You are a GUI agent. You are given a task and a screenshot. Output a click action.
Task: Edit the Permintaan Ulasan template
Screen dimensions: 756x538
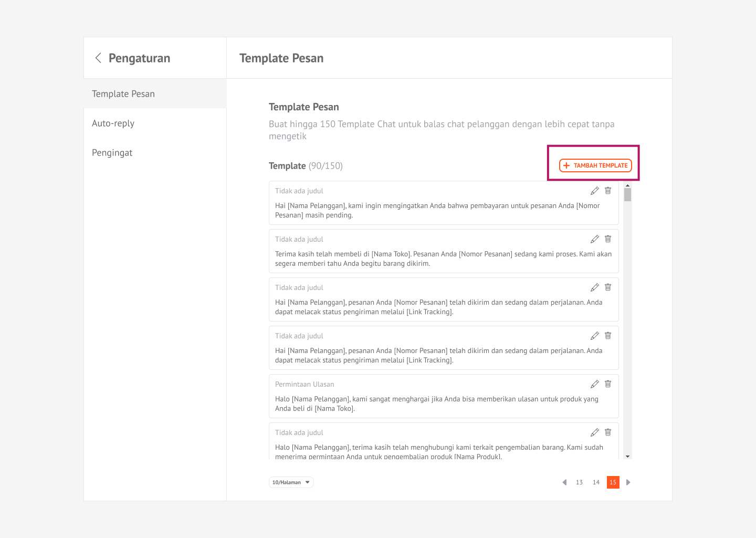594,384
